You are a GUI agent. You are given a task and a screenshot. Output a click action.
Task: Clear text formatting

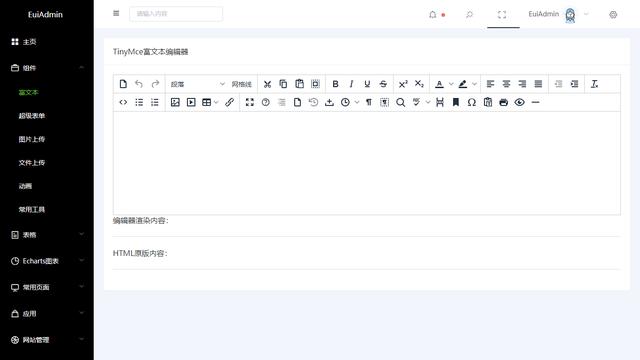click(x=594, y=84)
